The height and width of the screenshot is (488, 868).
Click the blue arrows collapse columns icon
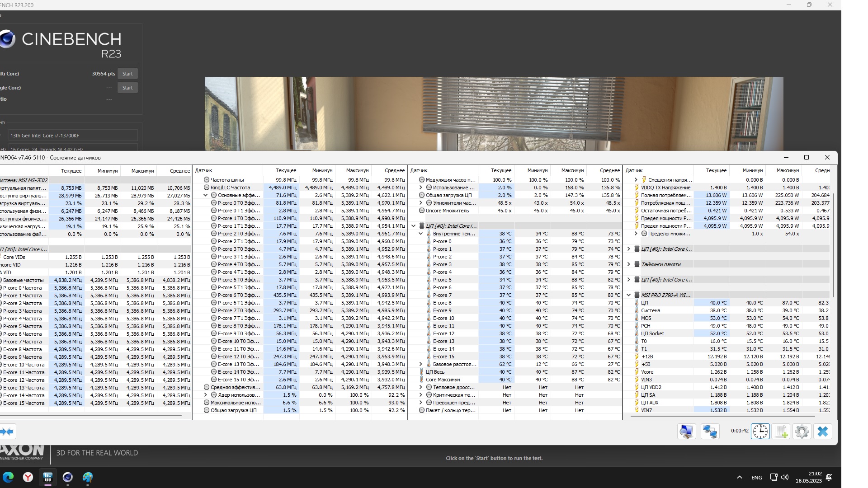click(7, 432)
